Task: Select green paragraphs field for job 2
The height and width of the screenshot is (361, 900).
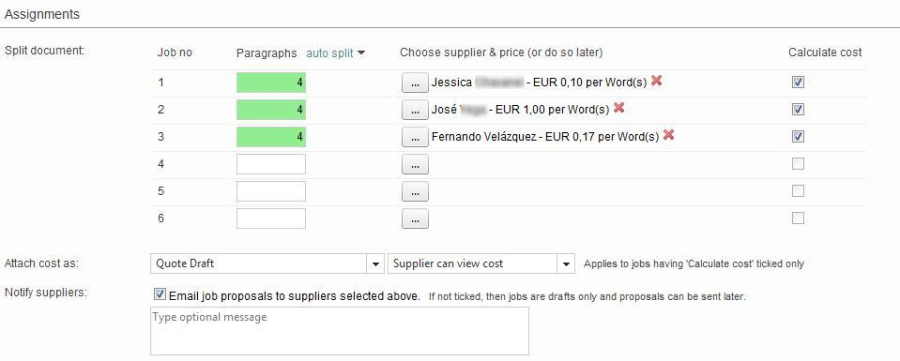Action: pyautogui.click(x=271, y=110)
